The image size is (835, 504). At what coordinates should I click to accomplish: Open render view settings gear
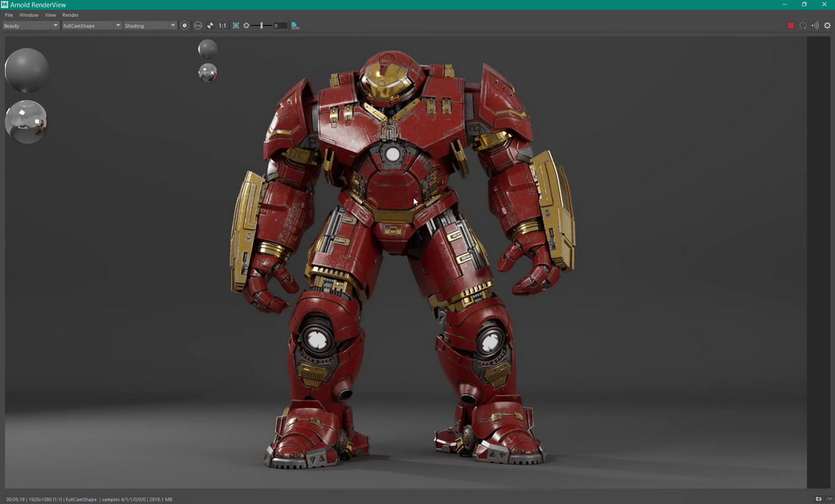[827, 26]
